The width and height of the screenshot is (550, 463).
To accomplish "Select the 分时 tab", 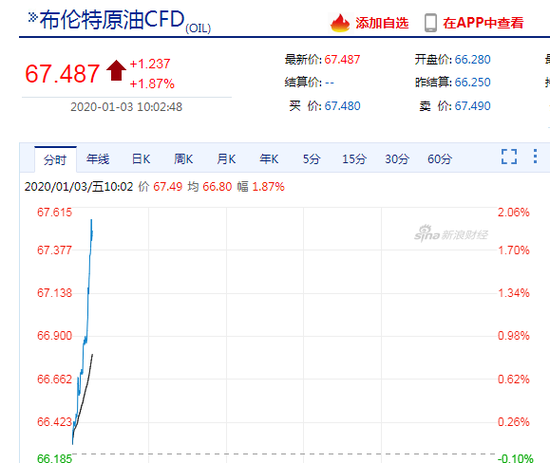I will [55, 160].
